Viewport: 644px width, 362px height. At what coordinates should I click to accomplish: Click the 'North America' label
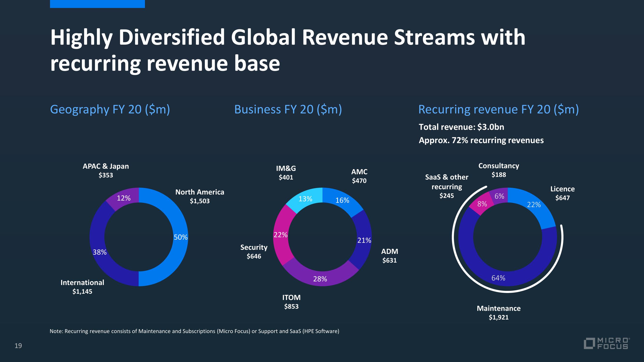click(x=200, y=192)
